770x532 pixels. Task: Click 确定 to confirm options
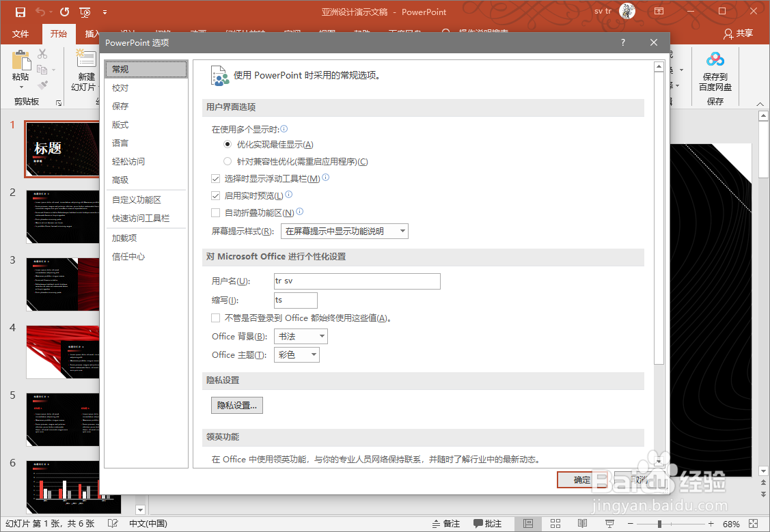click(x=582, y=480)
